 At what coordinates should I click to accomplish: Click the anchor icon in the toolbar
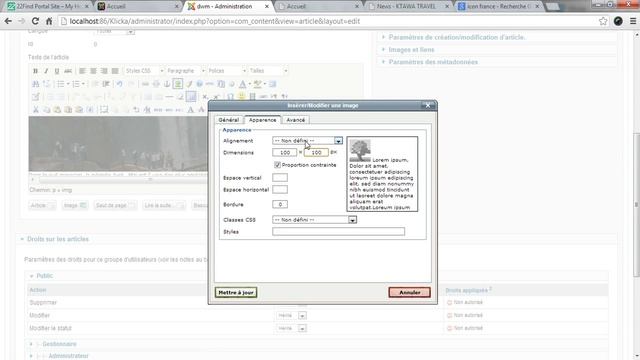coord(167,84)
